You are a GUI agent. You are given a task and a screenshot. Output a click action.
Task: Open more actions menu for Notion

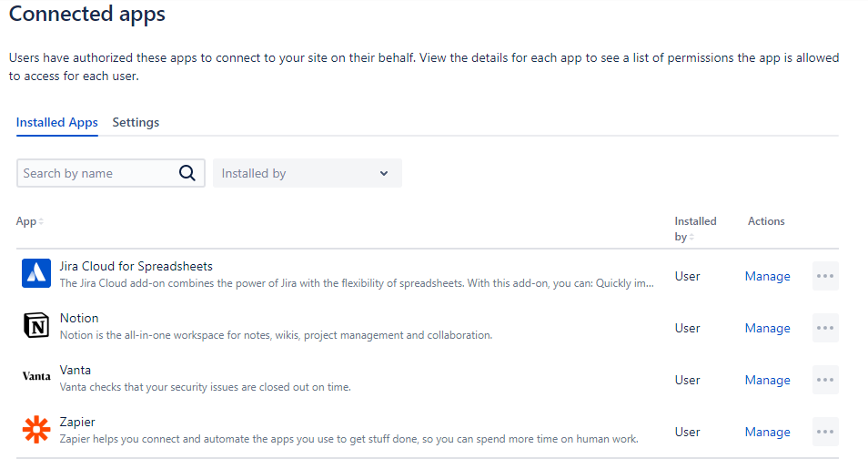click(825, 328)
